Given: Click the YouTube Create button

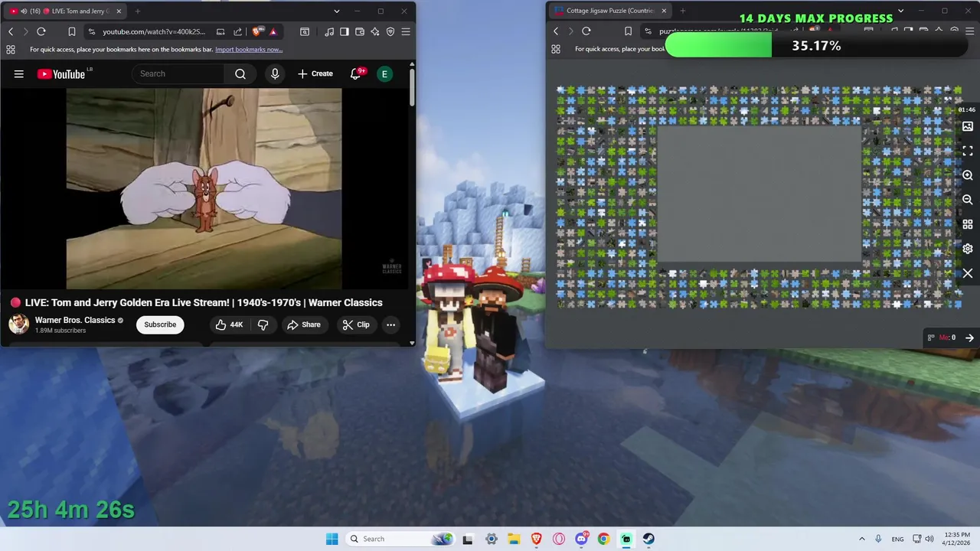Looking at the screenshot, I should pos(315,73).
